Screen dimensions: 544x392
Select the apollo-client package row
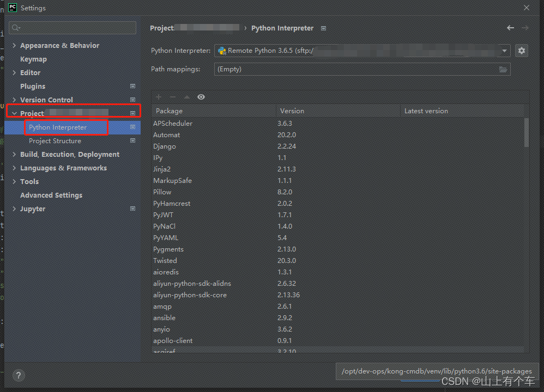[338, 341]
